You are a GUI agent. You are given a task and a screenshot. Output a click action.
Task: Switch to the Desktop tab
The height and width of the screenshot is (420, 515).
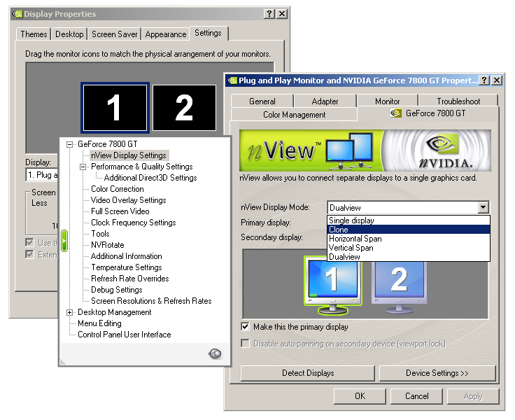(x=69, y=34)
